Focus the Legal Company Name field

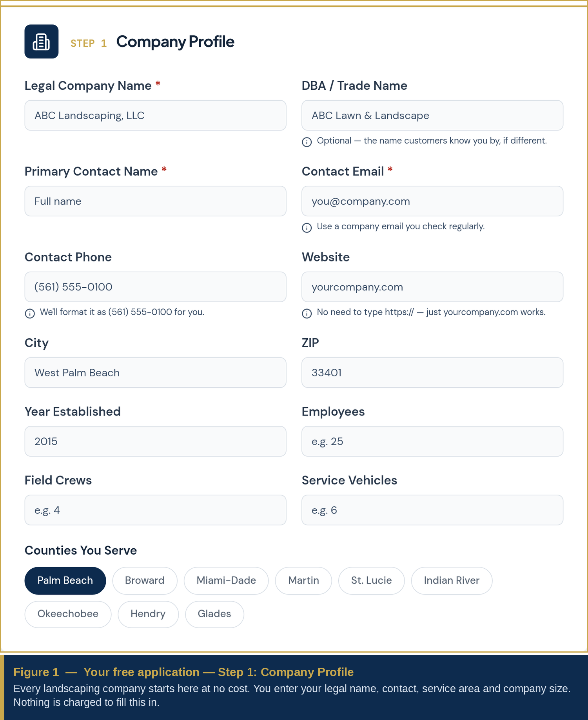click(155, 115)
